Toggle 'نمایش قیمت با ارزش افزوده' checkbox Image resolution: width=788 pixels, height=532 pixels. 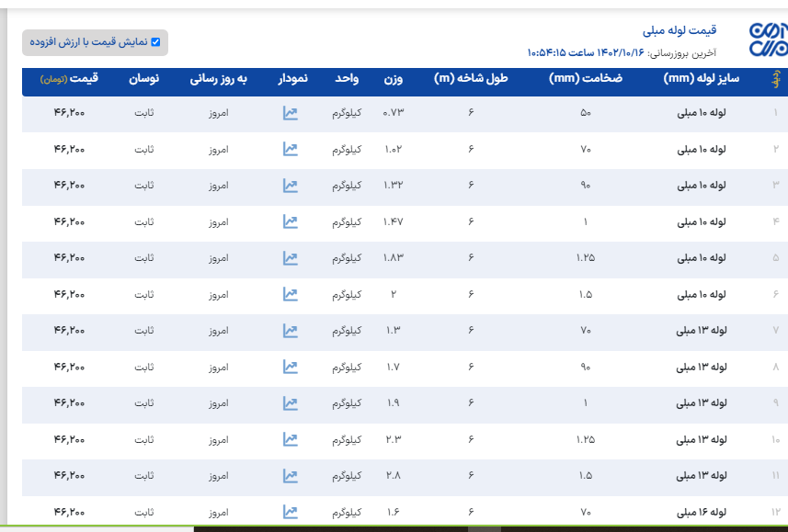point(155,42)
